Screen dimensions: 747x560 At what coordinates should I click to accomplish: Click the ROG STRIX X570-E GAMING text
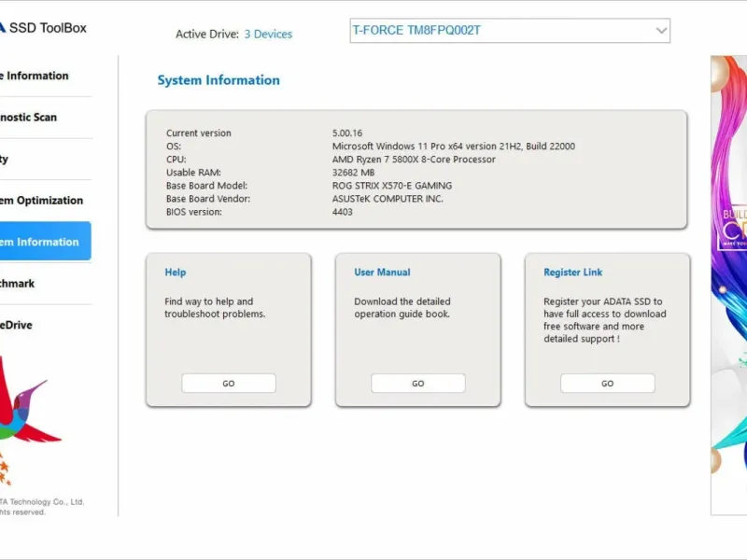click(392, 186)
